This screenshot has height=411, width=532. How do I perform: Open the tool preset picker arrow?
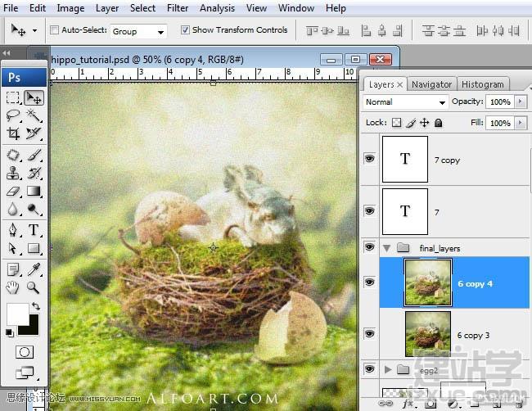(34, 30)
